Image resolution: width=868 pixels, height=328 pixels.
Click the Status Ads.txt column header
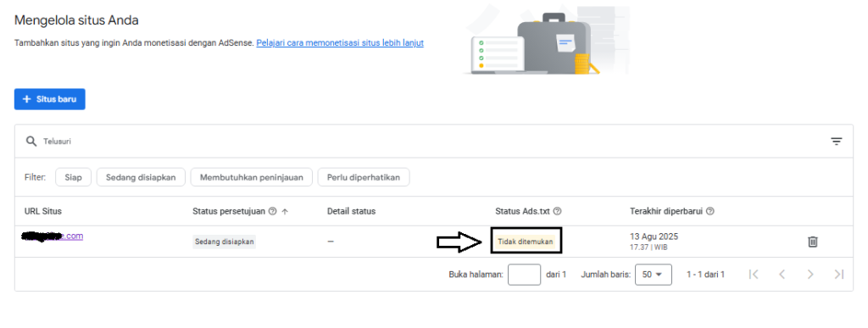(x=523, y=211)
